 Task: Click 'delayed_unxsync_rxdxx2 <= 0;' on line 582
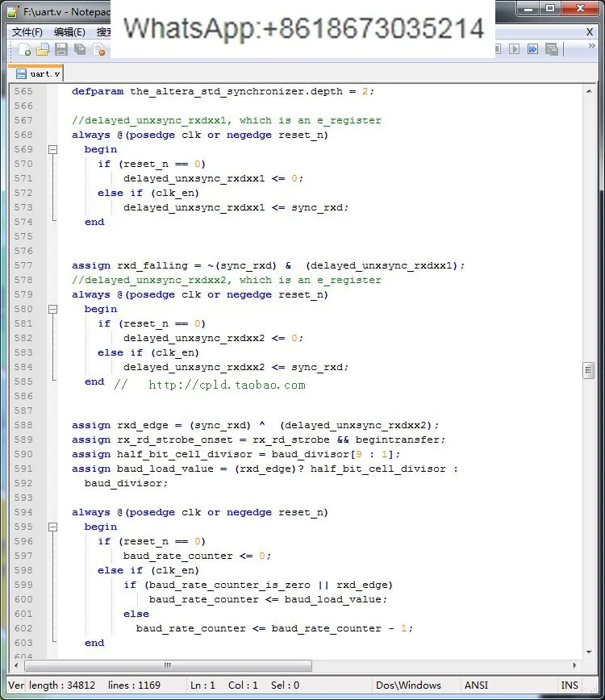click(x=214, y=339)
